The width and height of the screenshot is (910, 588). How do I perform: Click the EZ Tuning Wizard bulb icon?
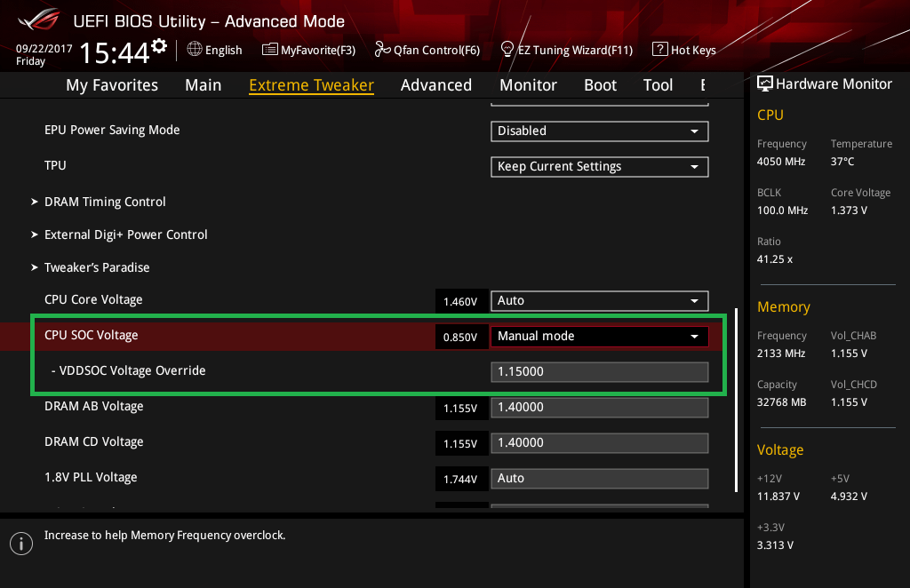click(x=507, y=49)
